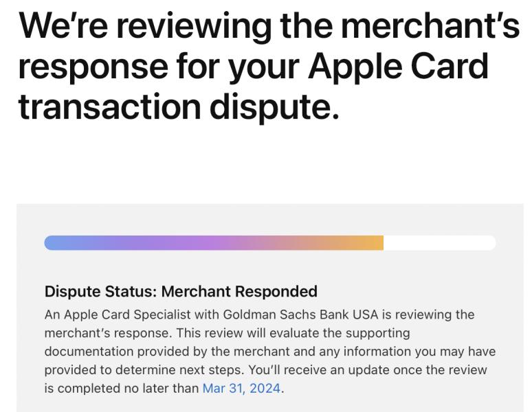
Task: Click 'is completed no later than' text
Action: click(122, 388)
